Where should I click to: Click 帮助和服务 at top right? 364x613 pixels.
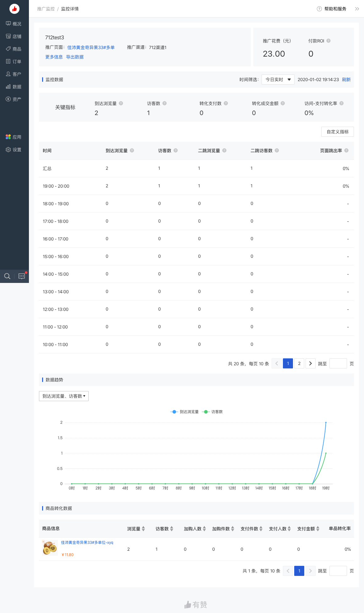[x=335, y=9]
